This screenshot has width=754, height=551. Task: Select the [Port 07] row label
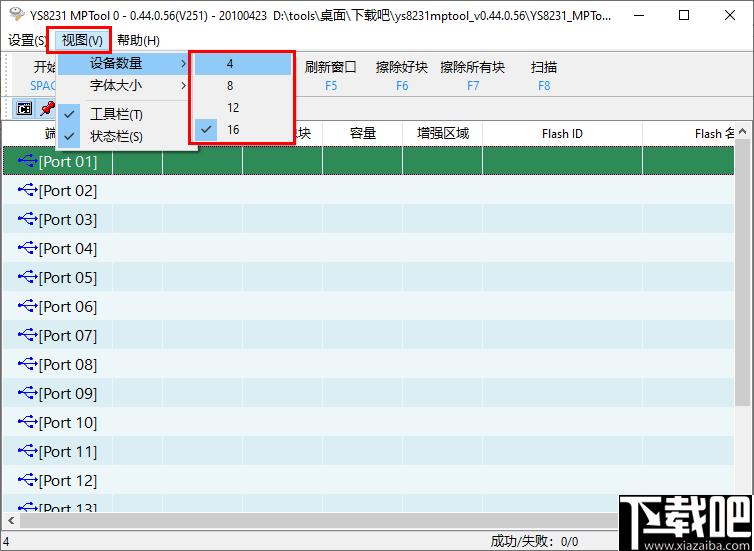coord(68,336)
